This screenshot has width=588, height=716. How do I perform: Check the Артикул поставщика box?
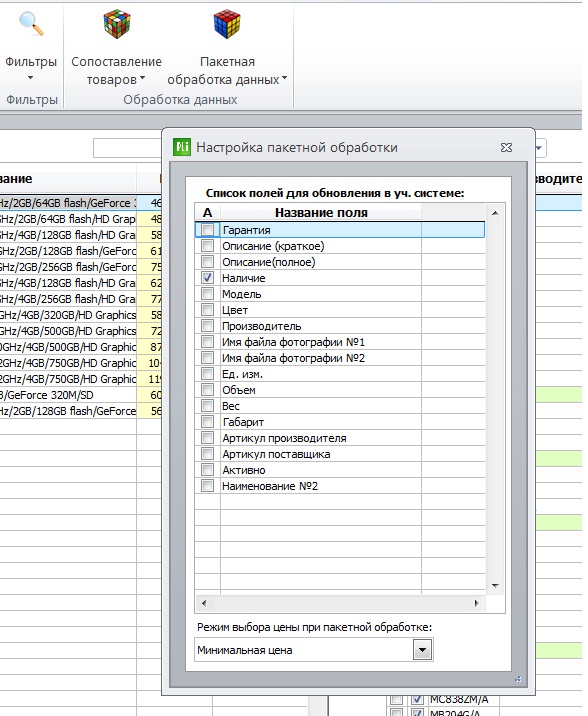pos(207,453)
